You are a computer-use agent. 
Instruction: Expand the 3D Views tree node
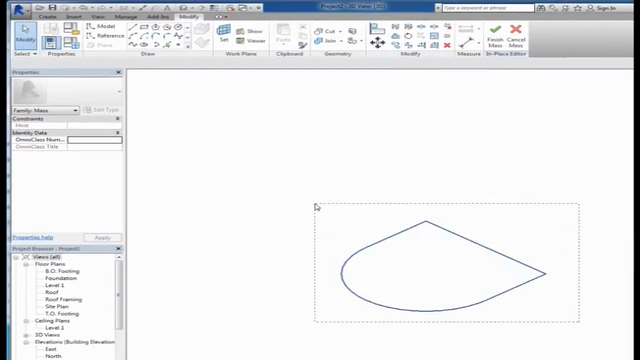[x=26, y=335]
